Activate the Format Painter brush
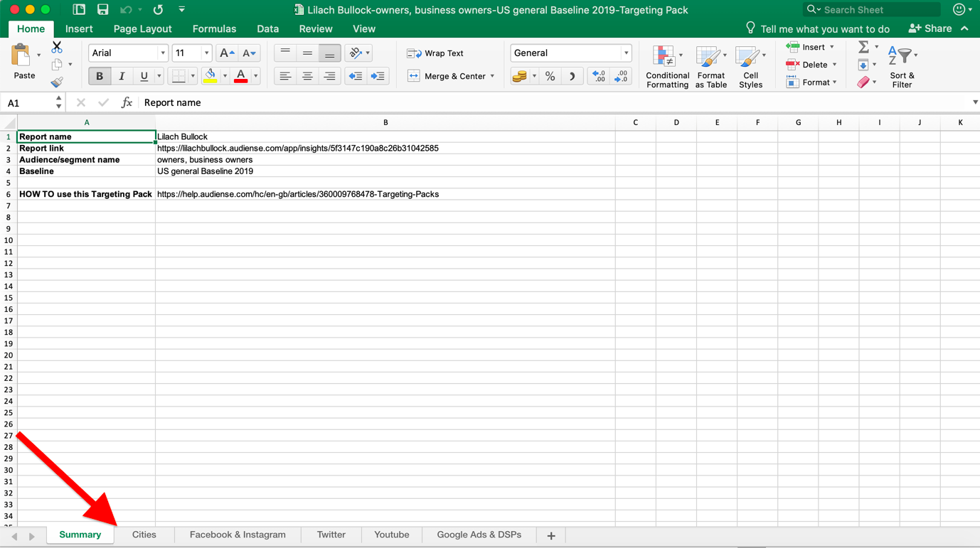The width and height of the screenshot is (980, 548). [57, 82]
